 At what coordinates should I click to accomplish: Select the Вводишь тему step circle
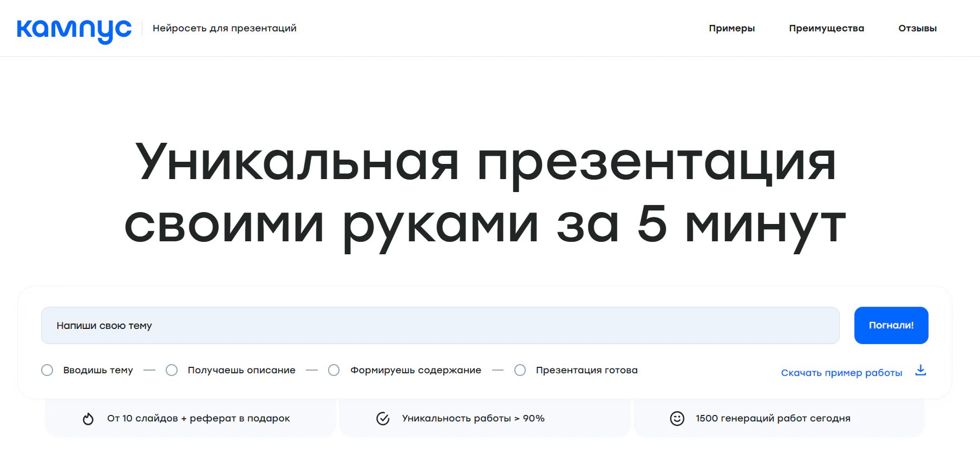[x=47, y=370]
